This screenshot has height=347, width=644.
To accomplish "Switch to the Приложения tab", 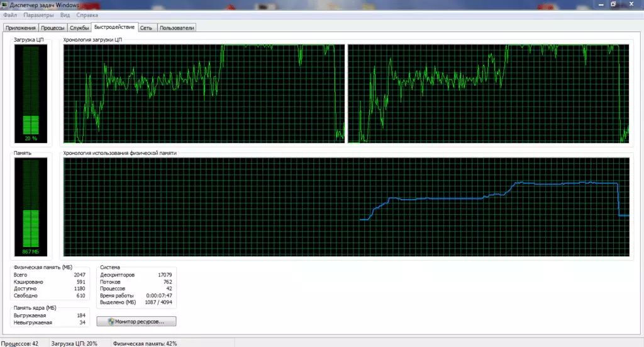I will click(21, 28).
